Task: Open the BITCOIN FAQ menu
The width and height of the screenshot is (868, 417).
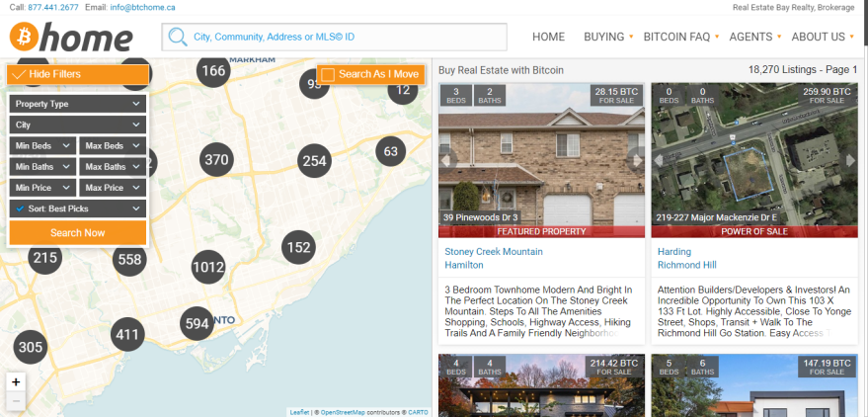Action: 681,38
